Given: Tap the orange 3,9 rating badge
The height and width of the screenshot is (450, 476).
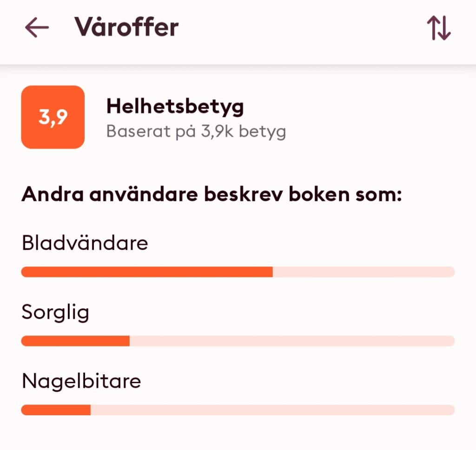Looking at the screenshot, I should click(x=53, y=117).
